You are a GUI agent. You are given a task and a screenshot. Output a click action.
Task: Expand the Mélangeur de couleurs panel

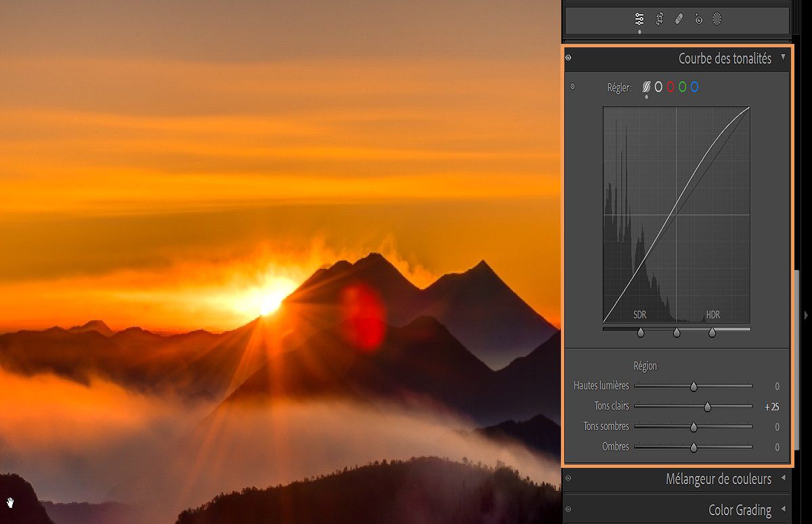[x=784, y=478]
